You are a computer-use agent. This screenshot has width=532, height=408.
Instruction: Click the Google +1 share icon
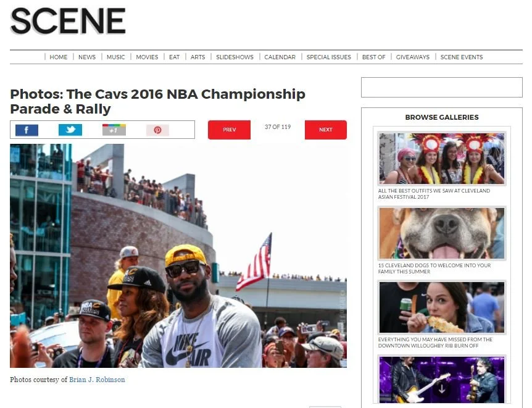tap(114, 130)
